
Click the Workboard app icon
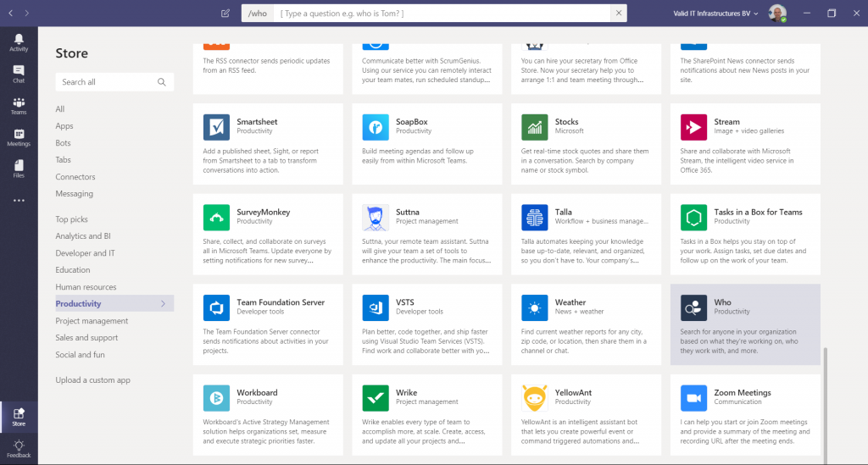216,398
